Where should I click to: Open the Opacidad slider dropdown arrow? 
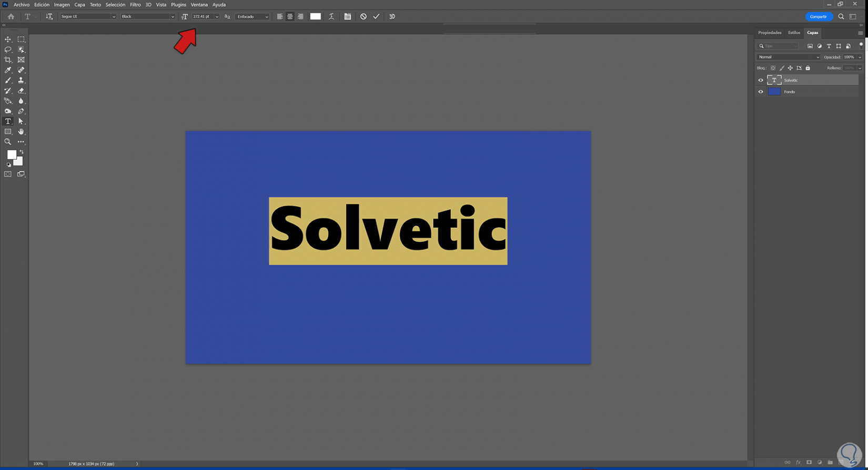(860, 57)
